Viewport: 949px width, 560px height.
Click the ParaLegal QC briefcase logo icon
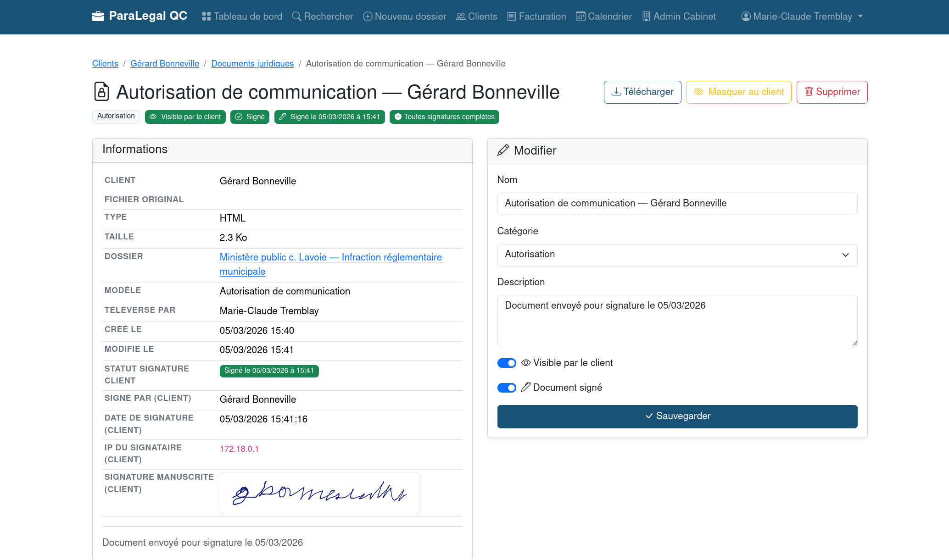[98, 17]
